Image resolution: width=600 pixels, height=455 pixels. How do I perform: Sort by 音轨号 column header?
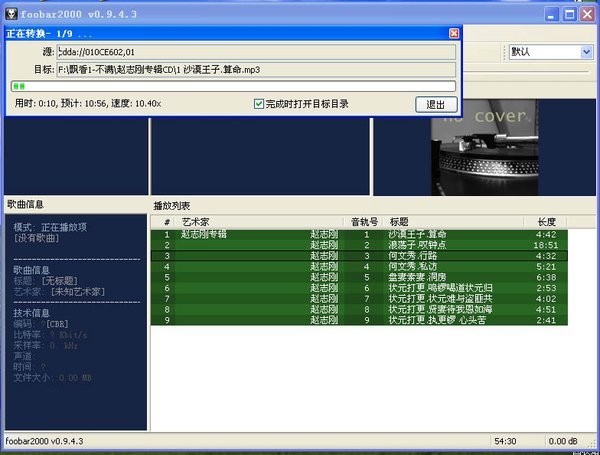pyautogui.click(x=364, y=222)
